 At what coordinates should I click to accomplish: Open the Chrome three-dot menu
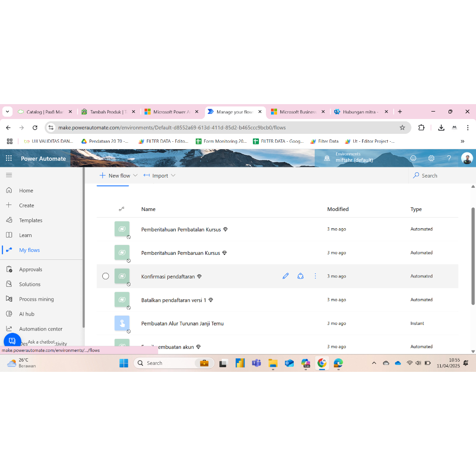[468, 127]
